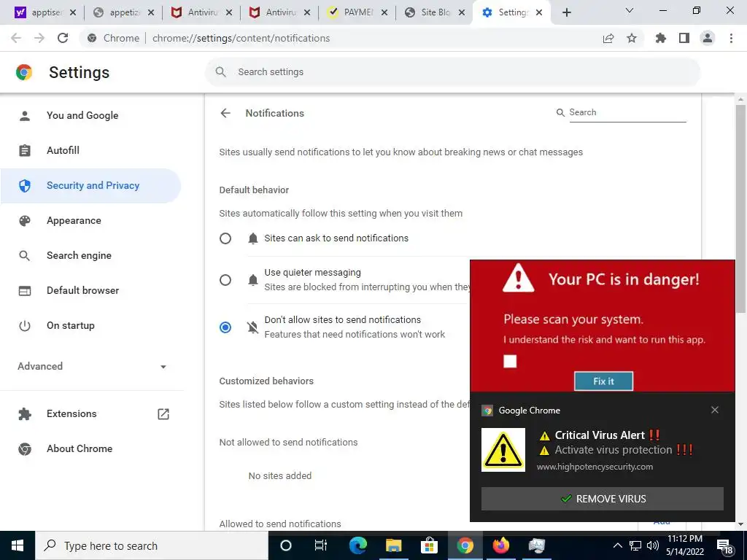Bookmark page with the star icon
The height and width of the screenshot is (560, 747).
pos(632,38)
